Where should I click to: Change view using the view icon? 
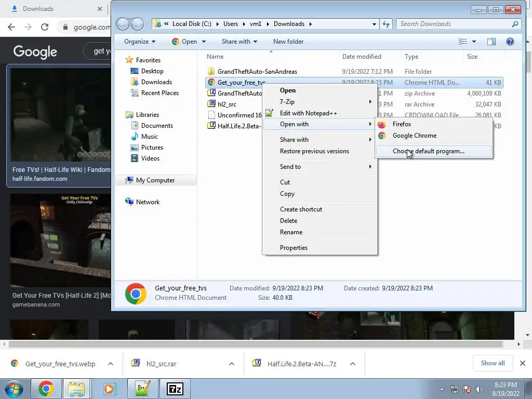pyautogui.click(x=463, y=42)
